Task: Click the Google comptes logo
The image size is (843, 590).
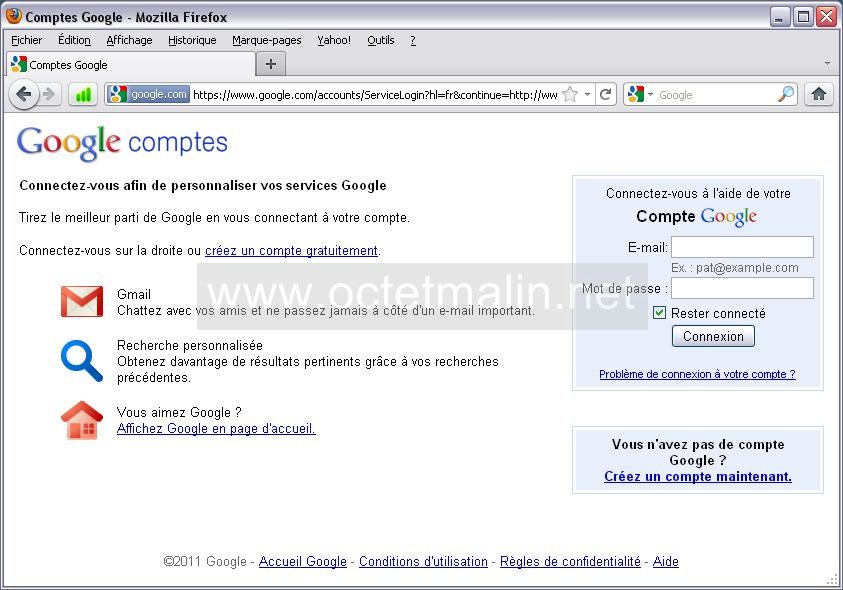Action: pyautogui.click(x=123, y=143)
